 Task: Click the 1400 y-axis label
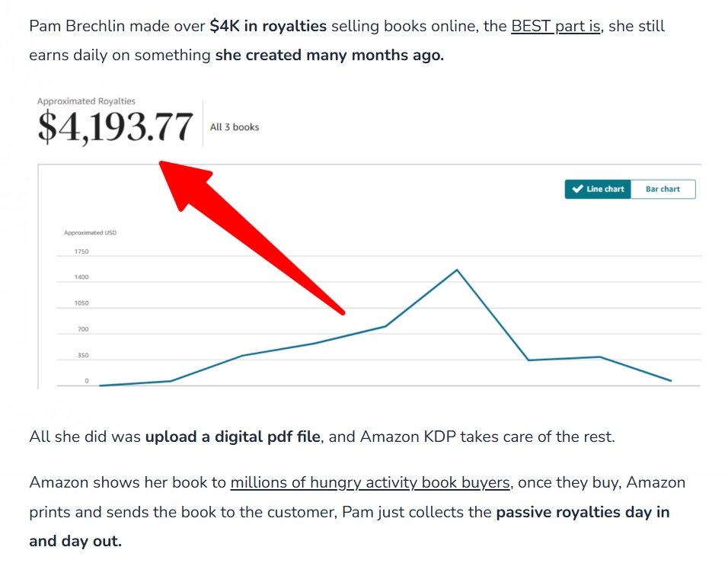(x=81, y=277)
